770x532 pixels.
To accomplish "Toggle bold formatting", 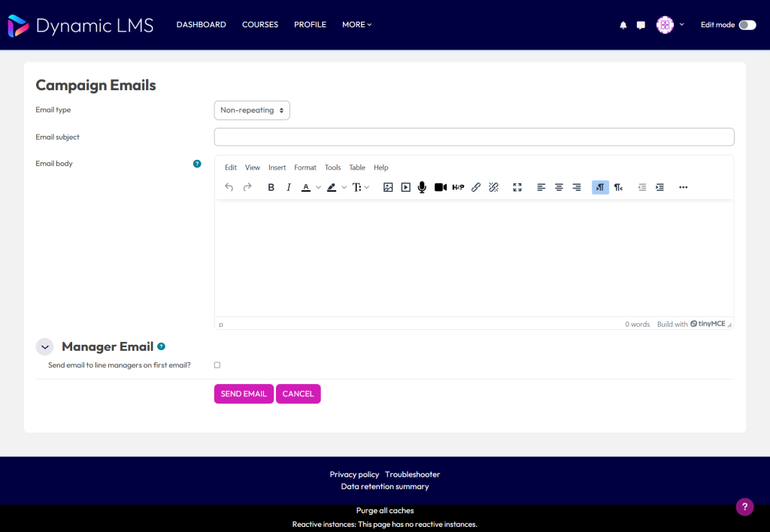I will [271, 187].
